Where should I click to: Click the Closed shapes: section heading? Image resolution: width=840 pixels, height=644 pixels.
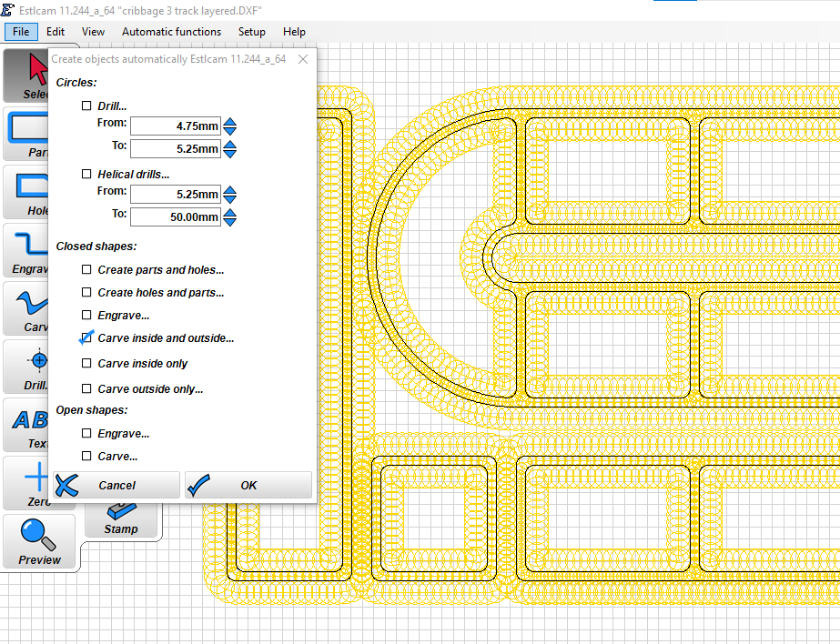click(x=96, y=247)
